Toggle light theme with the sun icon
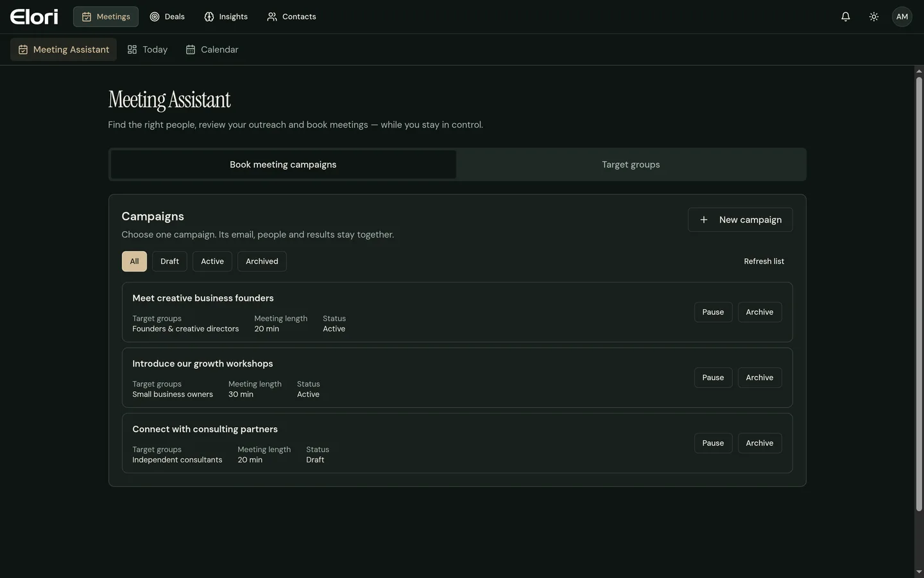This screenshot has height=578, width=924. pos(874,17)
